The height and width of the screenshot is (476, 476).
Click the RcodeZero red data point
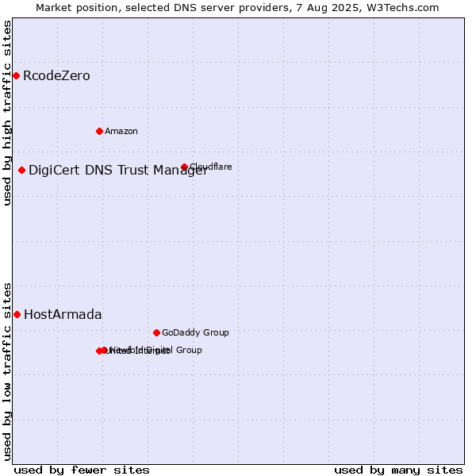17,75
